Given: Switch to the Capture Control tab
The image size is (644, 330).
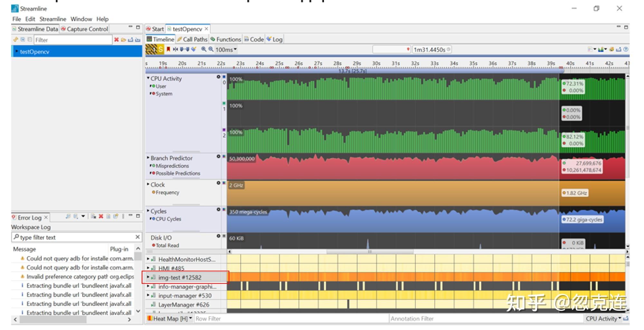Looking at the screenshot, I should tap(84, 29).
